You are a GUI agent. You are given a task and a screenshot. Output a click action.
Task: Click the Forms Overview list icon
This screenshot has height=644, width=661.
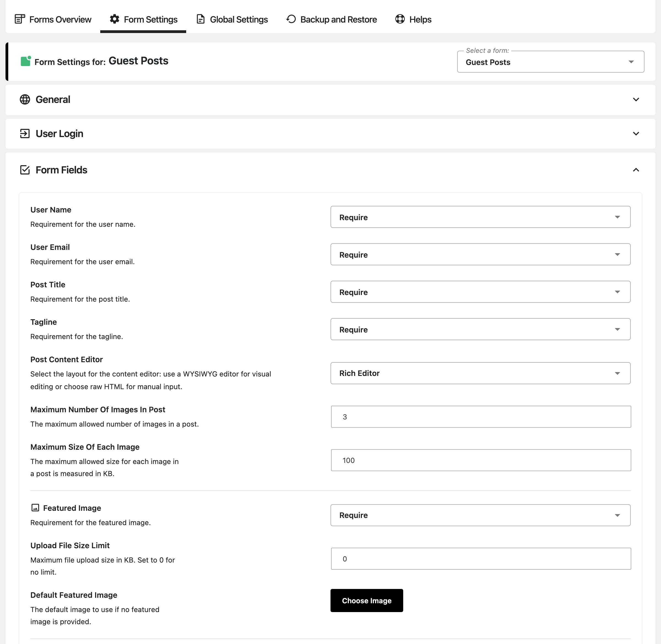pyautogui.click(x=20, y=19)
